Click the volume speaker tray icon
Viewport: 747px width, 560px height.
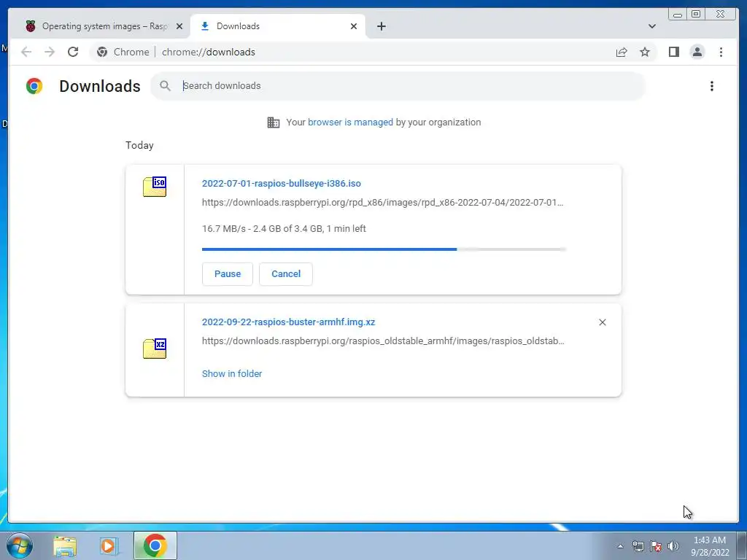pyautogui.click(x=673, y=546)
